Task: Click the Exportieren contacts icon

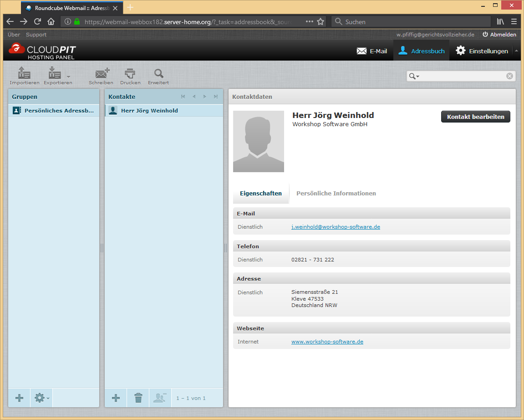Action: [55, 75]
